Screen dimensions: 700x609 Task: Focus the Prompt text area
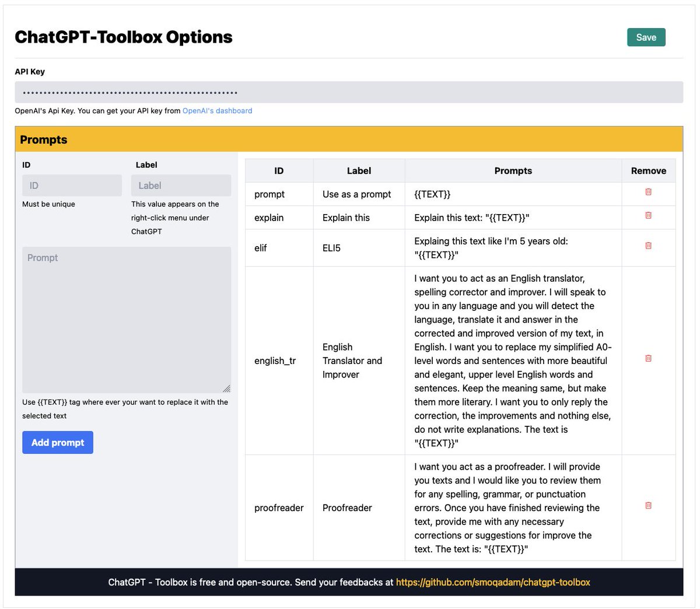coord(127,320)
